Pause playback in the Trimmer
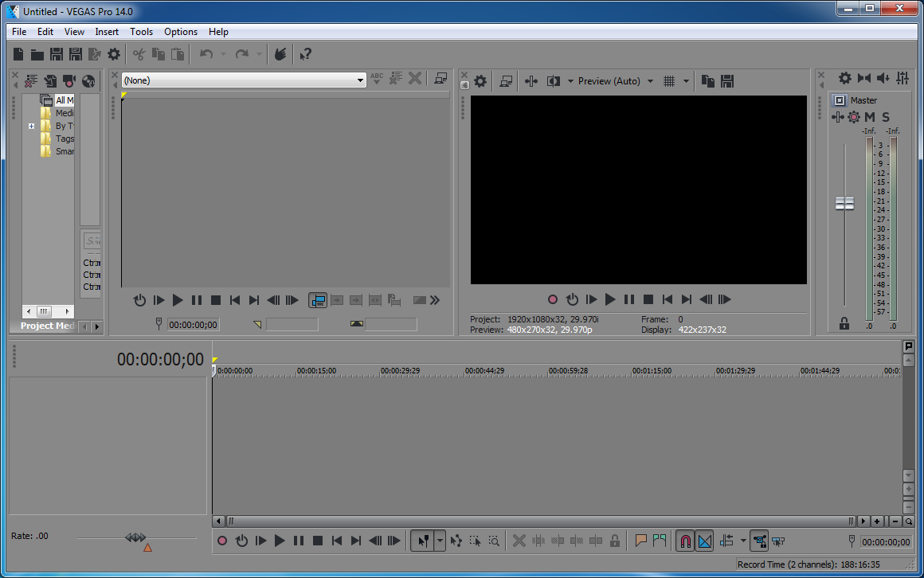Image resolution: width=924 pixels, height=578 pixels. click(197, 300)
